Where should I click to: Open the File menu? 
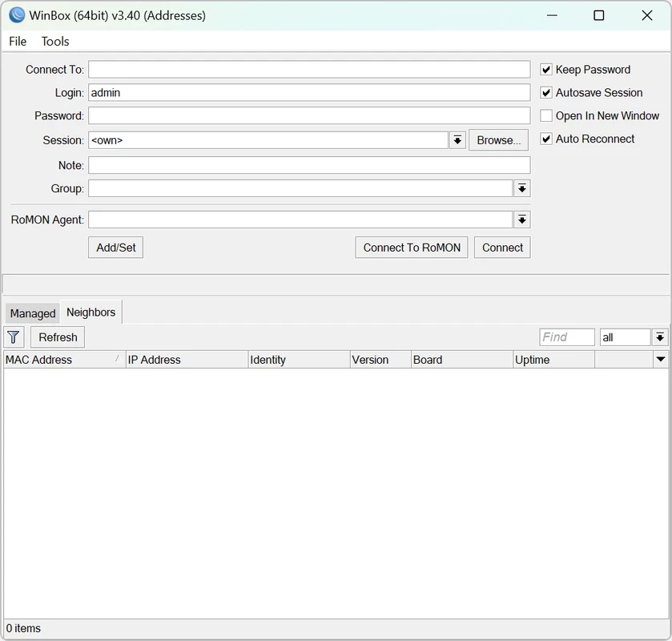pos(18,42)
